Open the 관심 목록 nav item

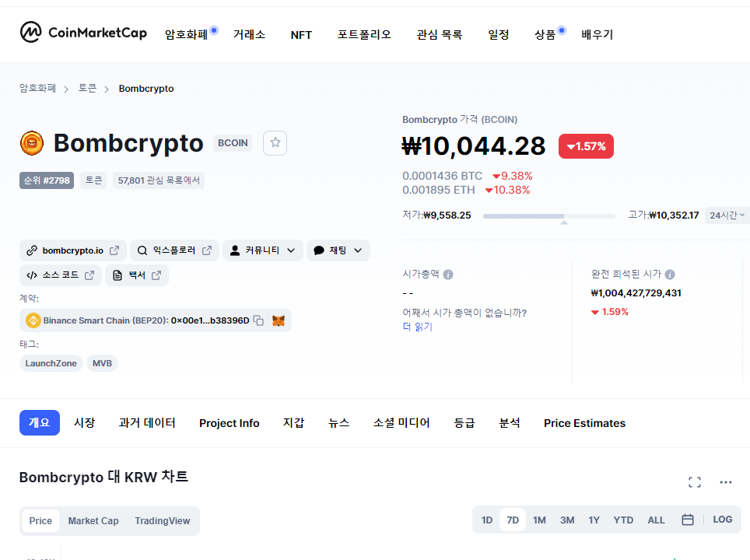coord(439,35)
